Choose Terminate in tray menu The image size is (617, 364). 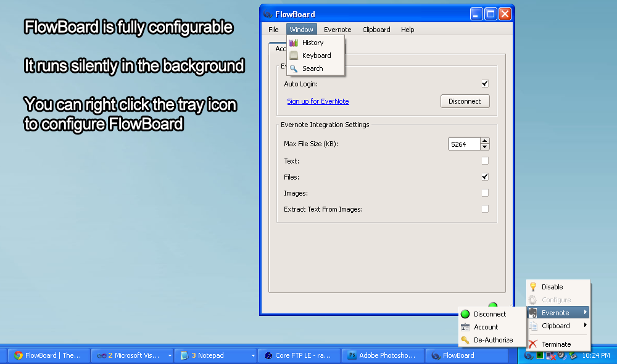pos(558,344)
